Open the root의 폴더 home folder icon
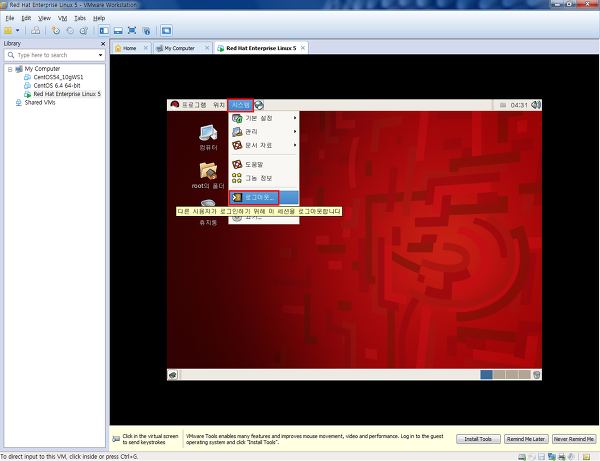Screen dimensions: 600x461 tap(208, 176)
